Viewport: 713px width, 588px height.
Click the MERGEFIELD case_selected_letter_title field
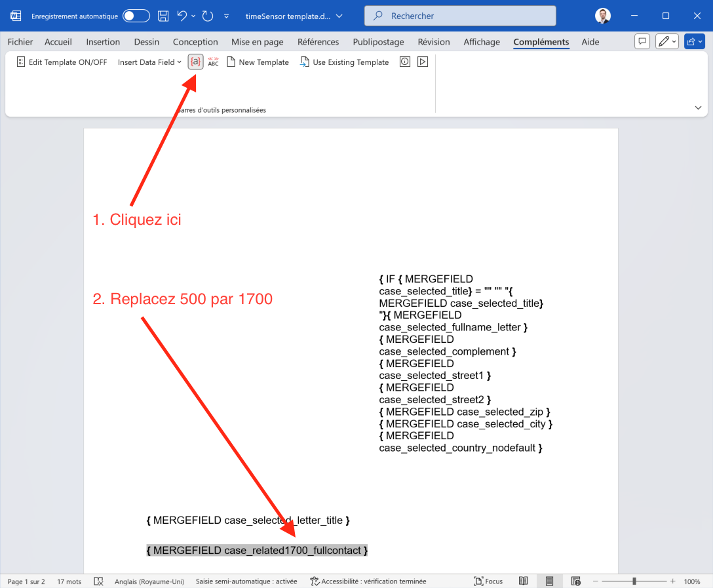248,520
